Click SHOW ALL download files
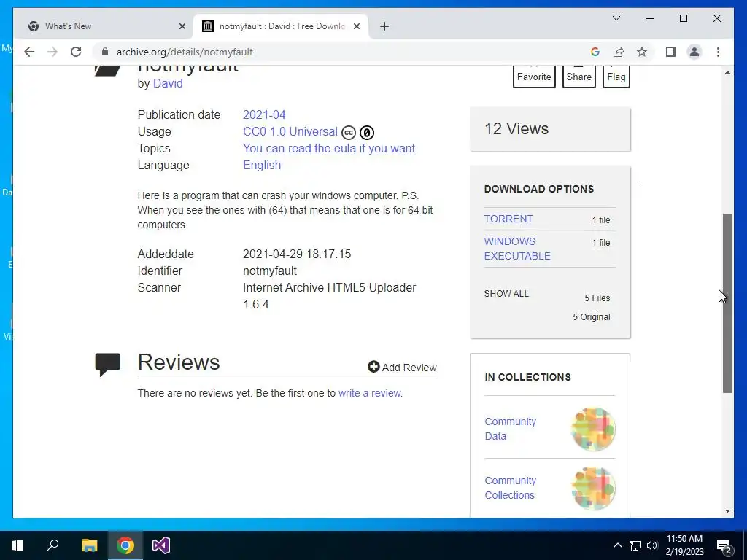Screen dimensions: 747x560 click(506, 294)
